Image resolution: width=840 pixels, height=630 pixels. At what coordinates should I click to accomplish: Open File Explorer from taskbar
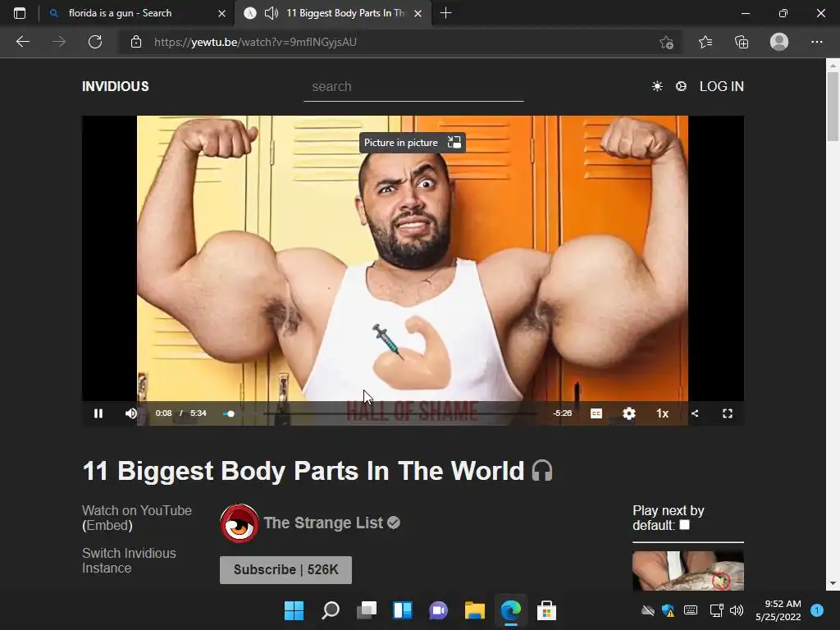[x=475, y=610]
